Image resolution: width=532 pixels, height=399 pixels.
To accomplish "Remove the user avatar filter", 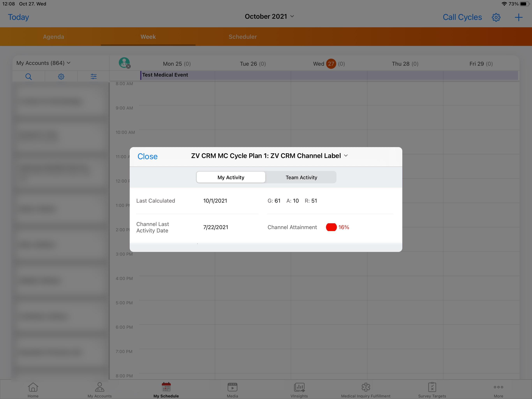I will click(129, 66).
